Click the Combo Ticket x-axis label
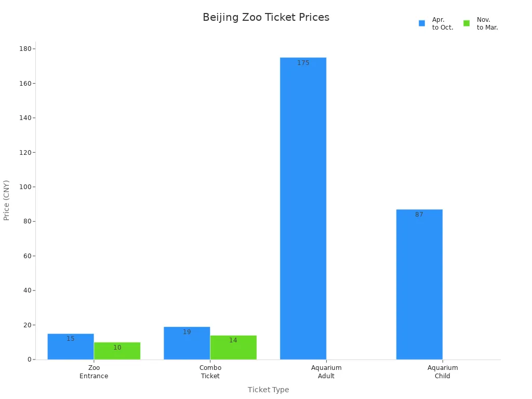Image resolution: width=532 pixels, height=399 pixels. click(x=210, y=372)
